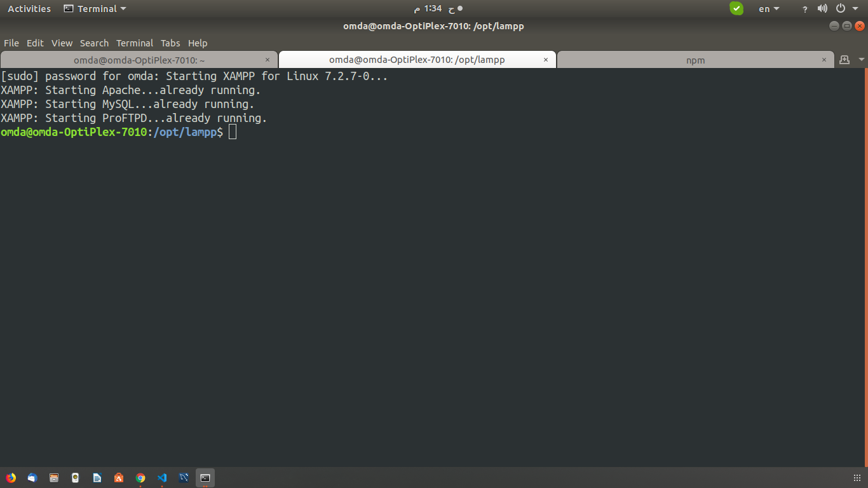Screen dimensions: 868x488
Task: Click the 'Starting MySQL...already running.' line
Action: point(128,104)
